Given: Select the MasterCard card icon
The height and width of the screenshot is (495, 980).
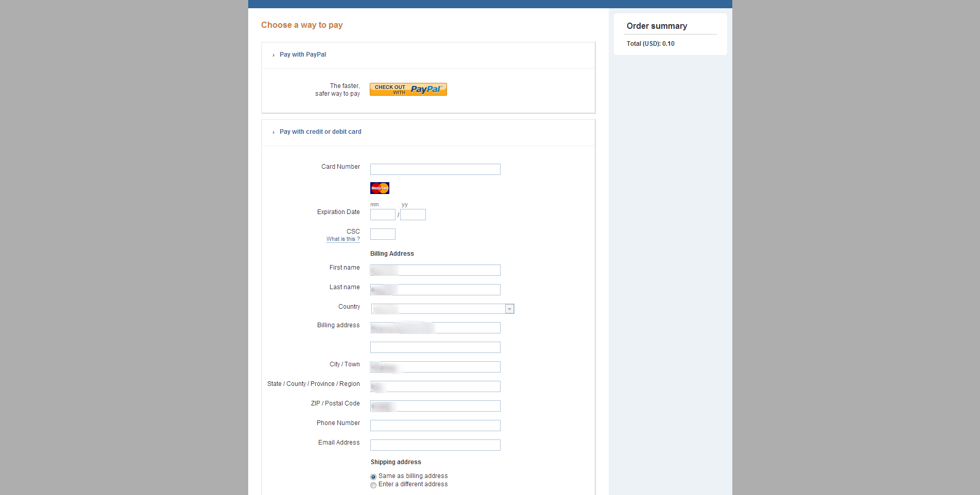Looking at the screenshot, I should 380,188.
